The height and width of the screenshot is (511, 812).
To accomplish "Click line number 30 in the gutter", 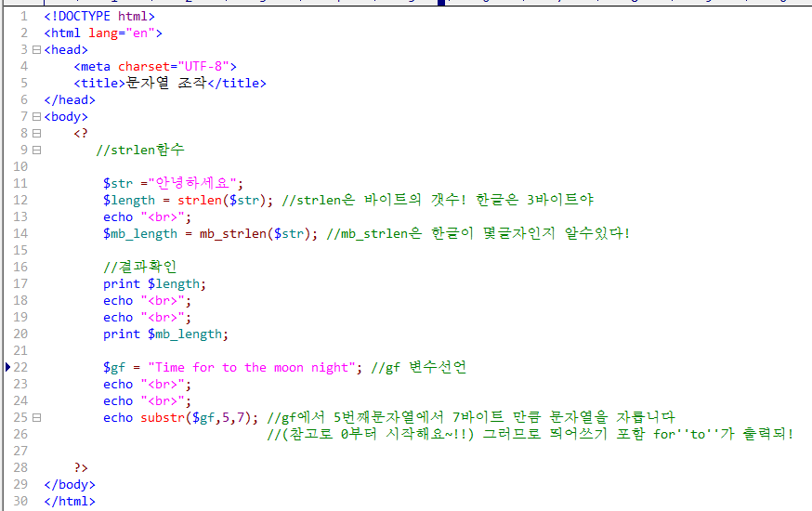I will [x=20, y=501].
